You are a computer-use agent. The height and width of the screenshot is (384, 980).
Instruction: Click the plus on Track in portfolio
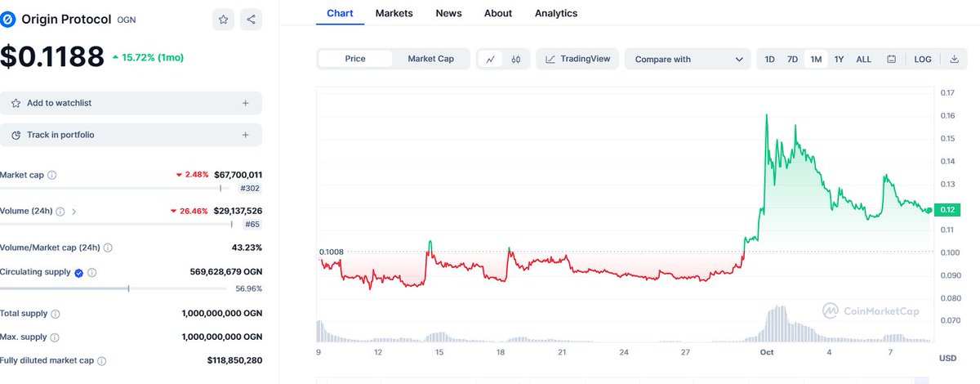click(246, 135)
